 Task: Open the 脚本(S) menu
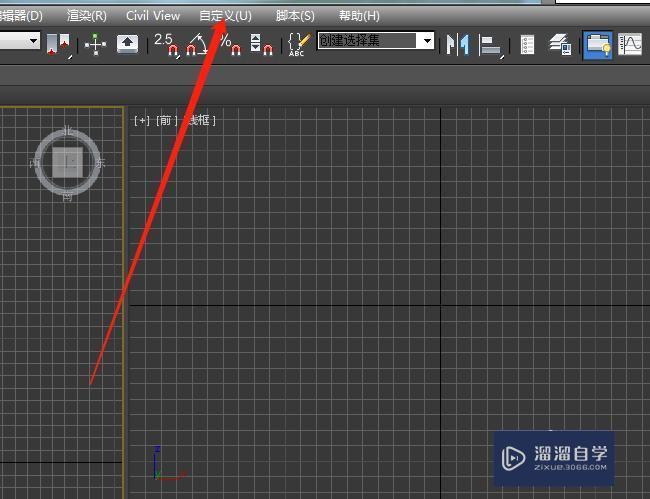(x=295, y=16)
